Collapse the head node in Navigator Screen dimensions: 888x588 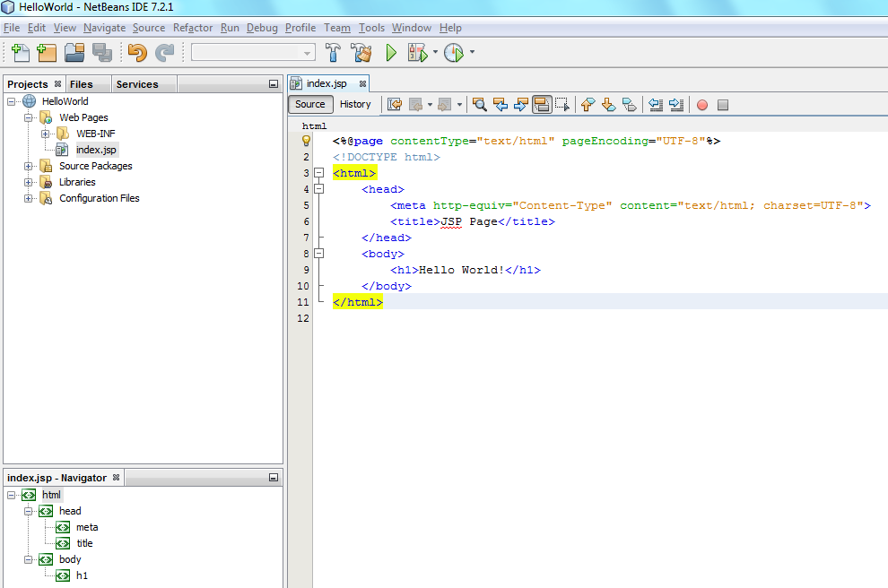click(x=29, y=511)
